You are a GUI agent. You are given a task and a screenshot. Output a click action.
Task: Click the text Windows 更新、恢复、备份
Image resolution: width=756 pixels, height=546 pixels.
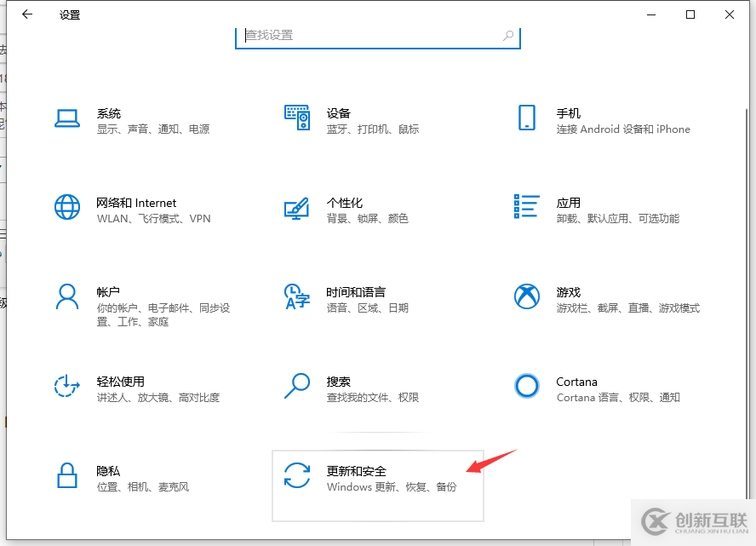tap(392, 487)
